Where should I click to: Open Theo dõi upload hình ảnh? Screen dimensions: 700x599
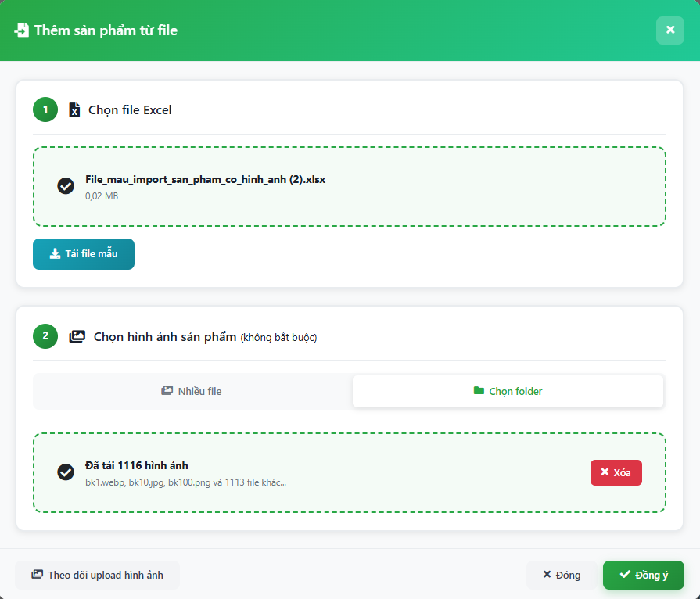(97, 575)
